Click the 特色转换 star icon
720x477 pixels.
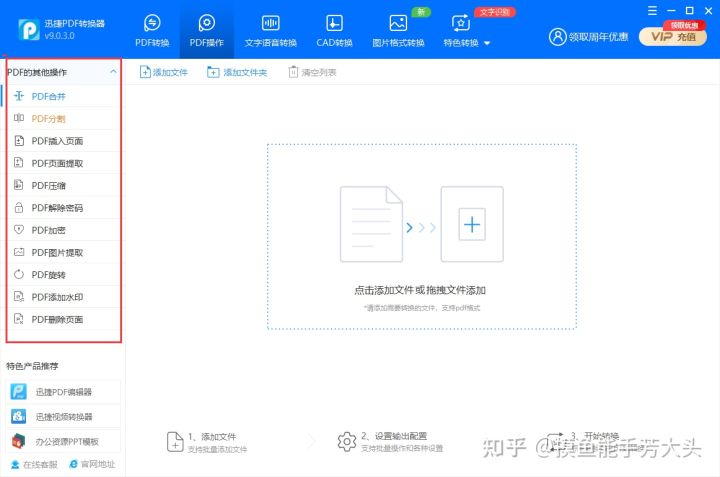tap(461, 23)
